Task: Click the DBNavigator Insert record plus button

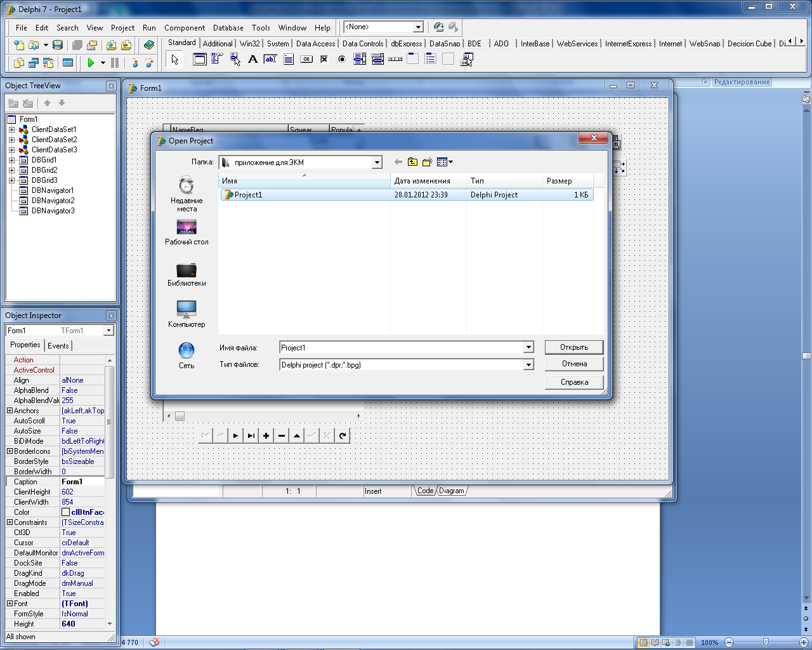Action: coord(266,435)
